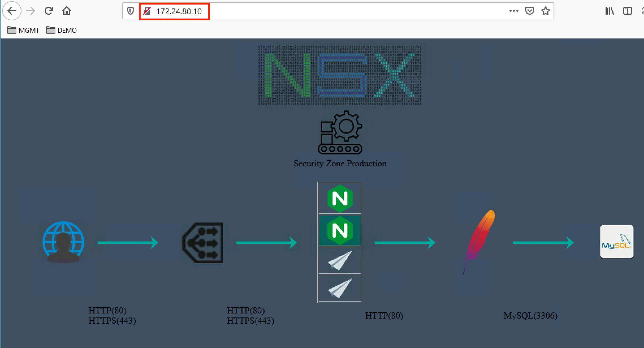Click the forward navigation arrow

pos(31,11)
